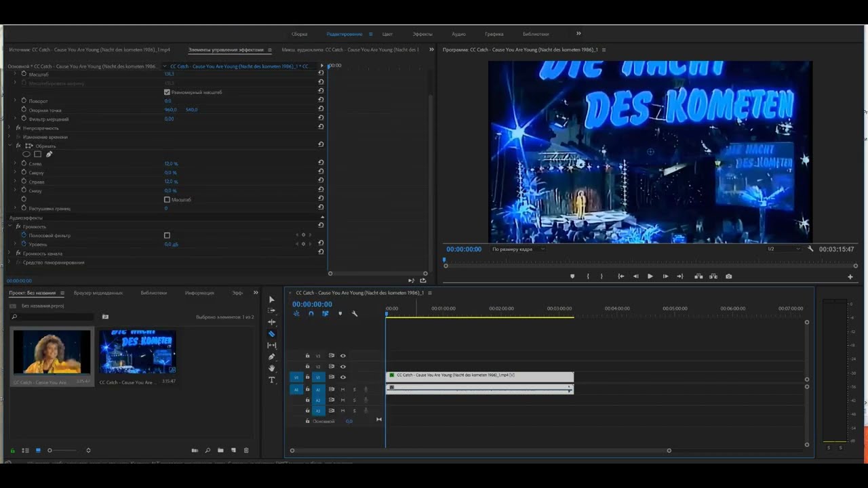
Task: Delete selected item with trash icon
Action: [x=246, y=450]
